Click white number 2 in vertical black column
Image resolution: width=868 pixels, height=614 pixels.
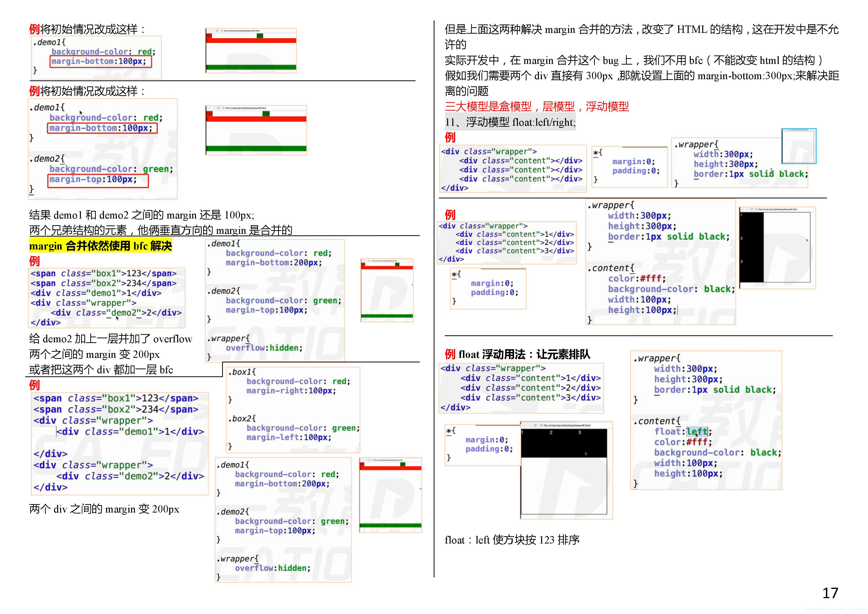pyautogui.click(x=741, y=239)
